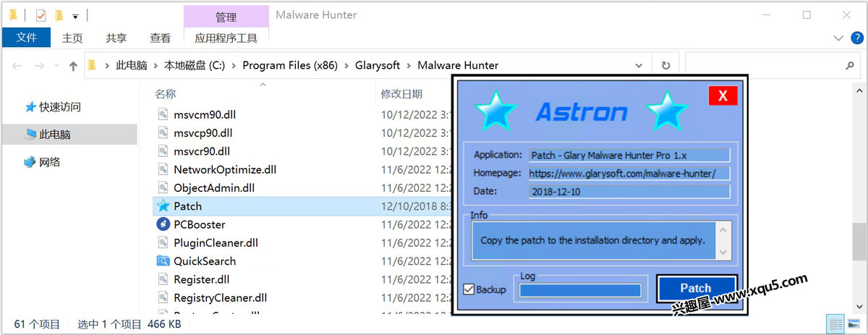Click 本地磁盘 (C:) in the address bar
The image size is (868, 335).
(195, 65)
